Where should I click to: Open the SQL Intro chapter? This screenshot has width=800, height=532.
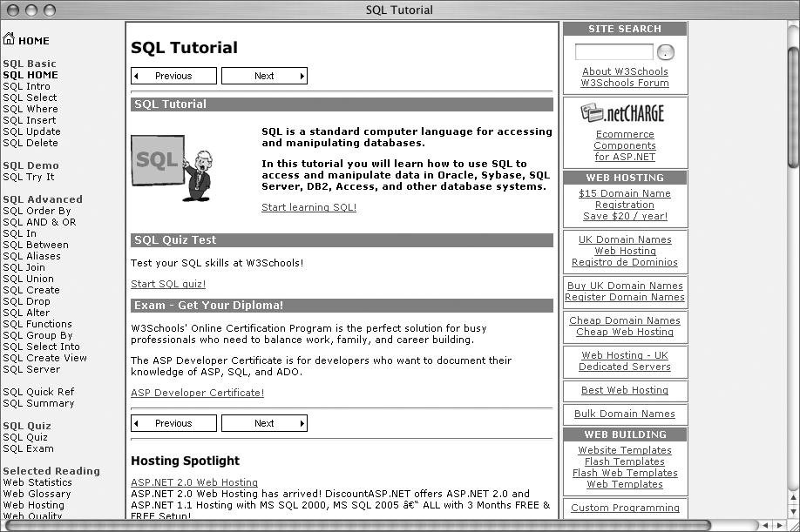26,86
